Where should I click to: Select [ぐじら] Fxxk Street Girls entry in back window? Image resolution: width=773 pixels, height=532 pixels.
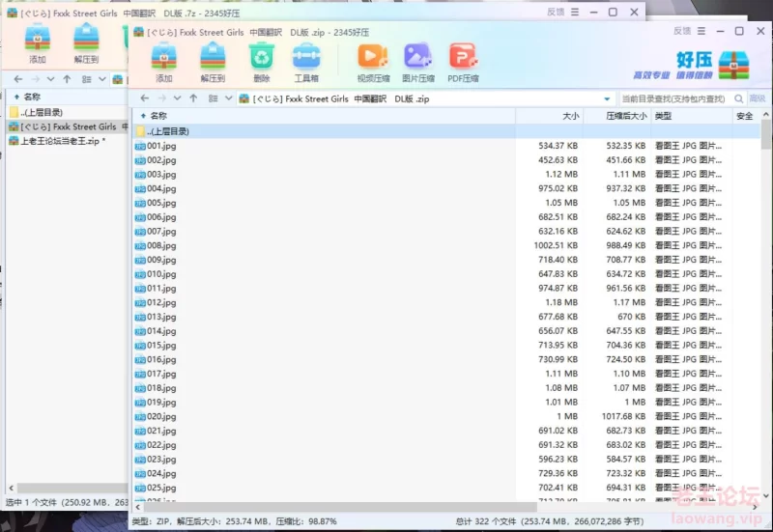[x=68, y=126]
